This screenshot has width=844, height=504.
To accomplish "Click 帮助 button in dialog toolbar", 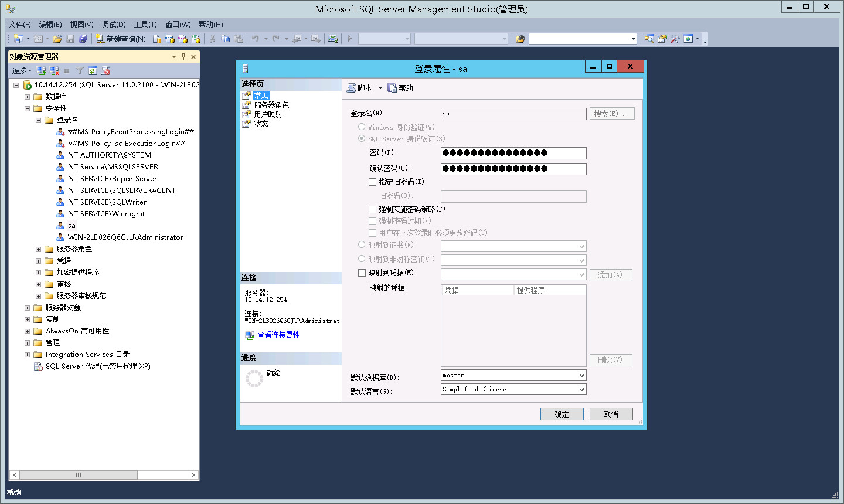I will point(400,88).
